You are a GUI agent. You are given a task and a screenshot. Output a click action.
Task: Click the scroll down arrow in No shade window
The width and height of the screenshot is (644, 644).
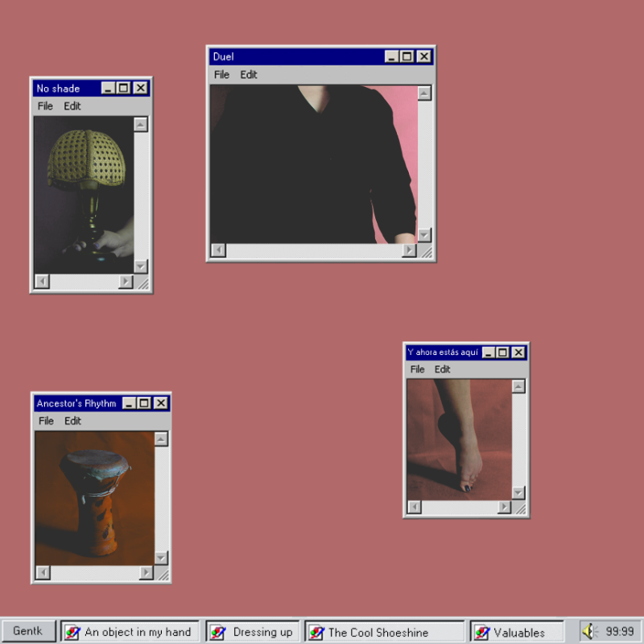coord(140,266)
